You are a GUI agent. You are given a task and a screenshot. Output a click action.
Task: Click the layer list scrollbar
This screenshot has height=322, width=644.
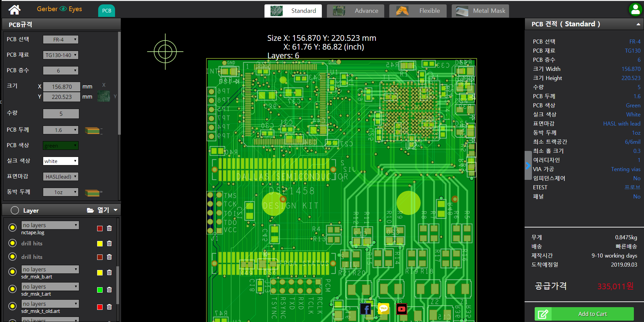[117, 285]
